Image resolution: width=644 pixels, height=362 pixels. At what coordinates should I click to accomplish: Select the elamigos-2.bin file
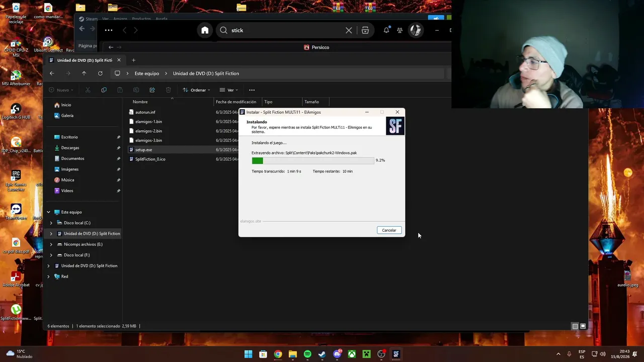tap(148, 131)
